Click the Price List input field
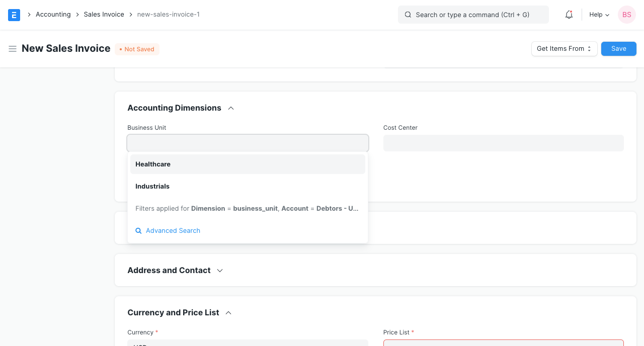This screenshot has height=346, width=644. (x=503, y=344)
